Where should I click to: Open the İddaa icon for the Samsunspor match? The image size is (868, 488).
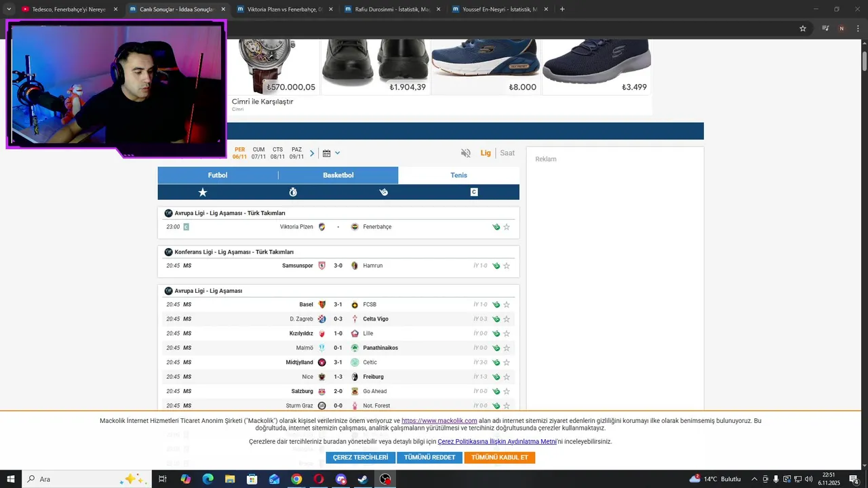click(x=496, y=266)
